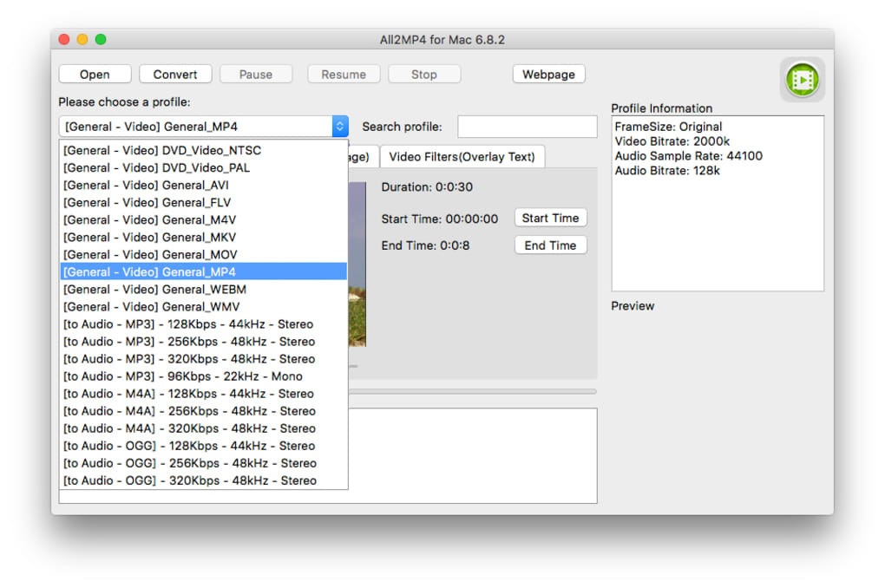Open the profile dropdown arrow

coord(340,127)
